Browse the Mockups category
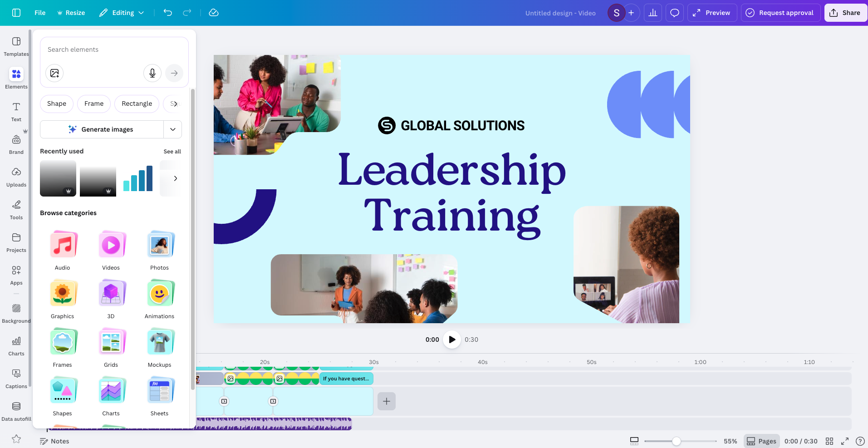This screenshot has width=868, height=448. coord(160,348)
